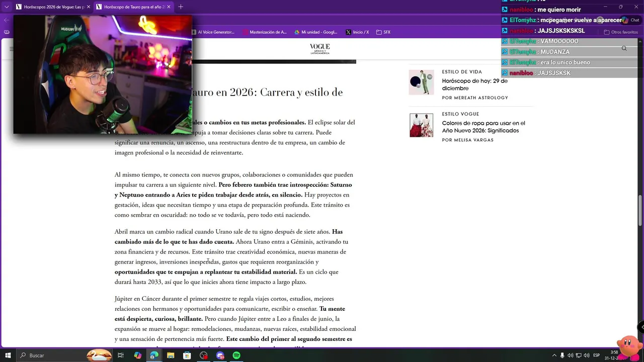Click chat message 'me quiero morir'
The width and height of the screenshot is (644, 362).
tap(559, 10)
